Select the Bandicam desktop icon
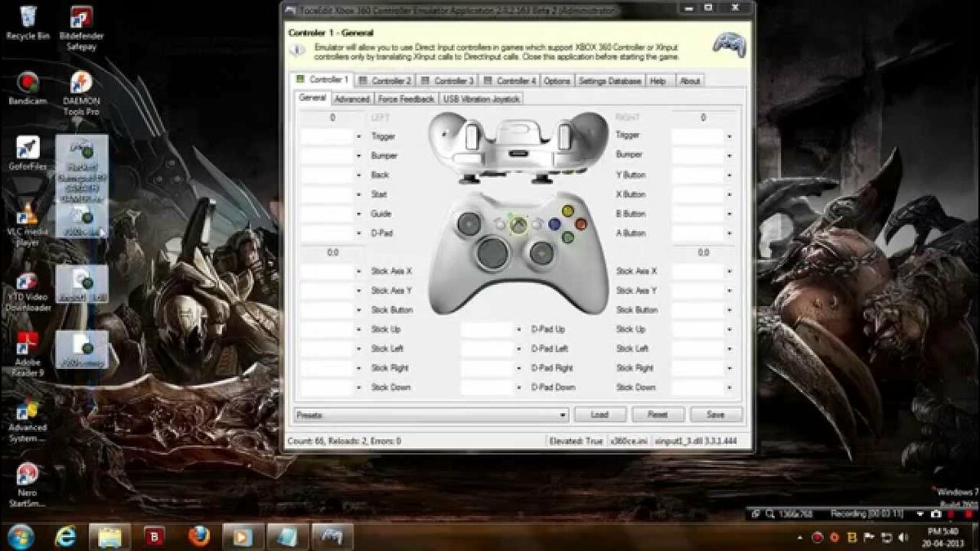The image size is (980, 551). 28,88
